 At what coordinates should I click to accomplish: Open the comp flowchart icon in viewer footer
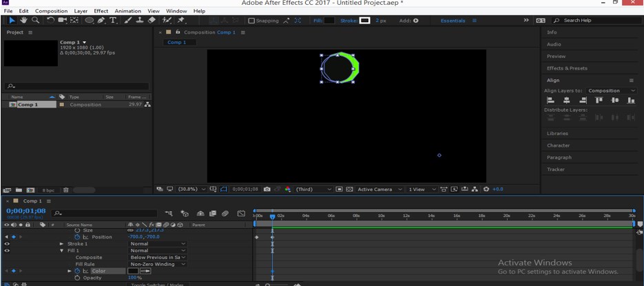[x=475, y=190]
